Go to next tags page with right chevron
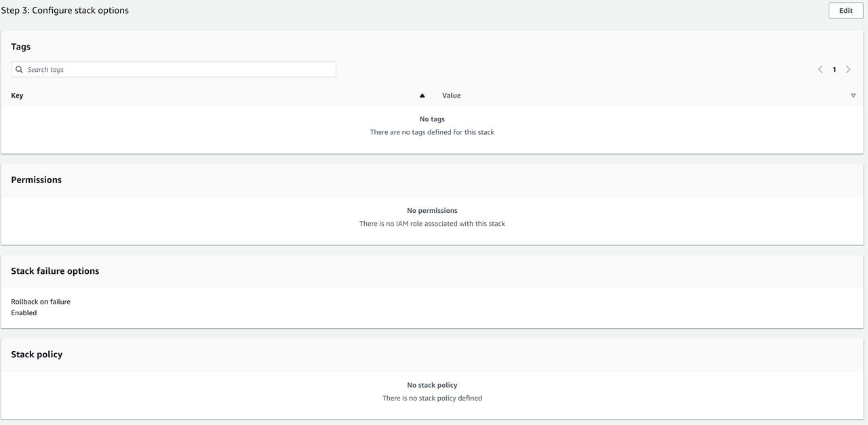 tap(848, 70)
